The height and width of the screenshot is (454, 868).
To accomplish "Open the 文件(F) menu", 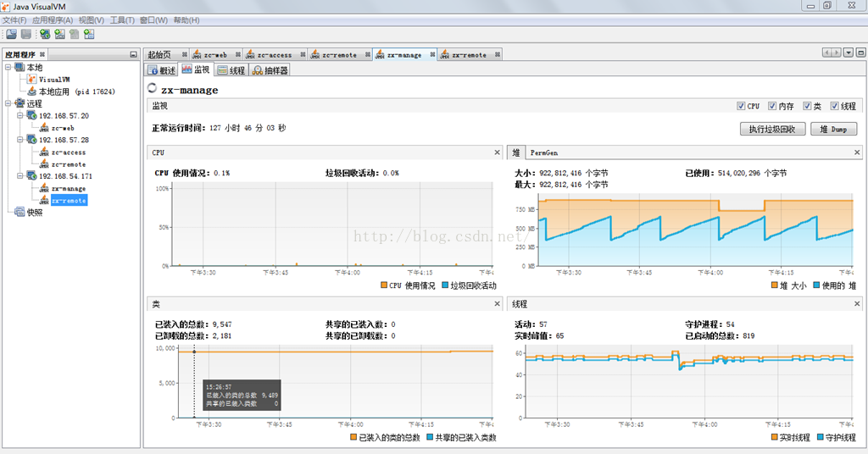I will (x=14, y=20).
